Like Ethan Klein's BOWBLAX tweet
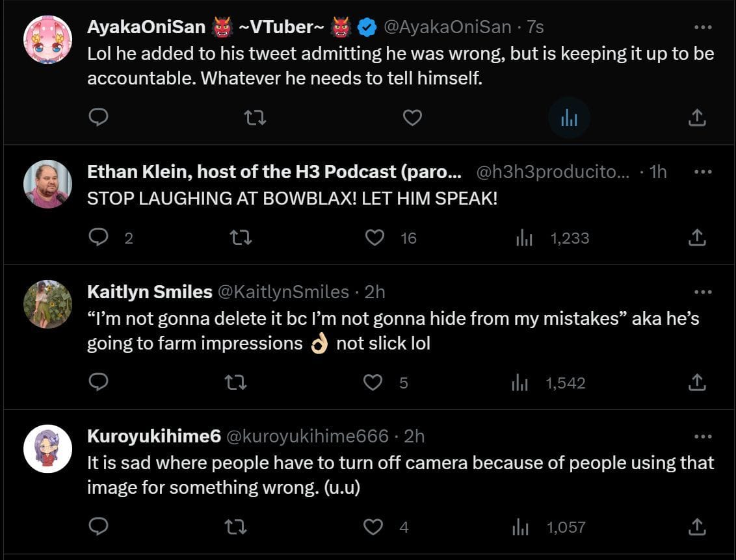Screen dimensions: 736x560 point(375,238)
